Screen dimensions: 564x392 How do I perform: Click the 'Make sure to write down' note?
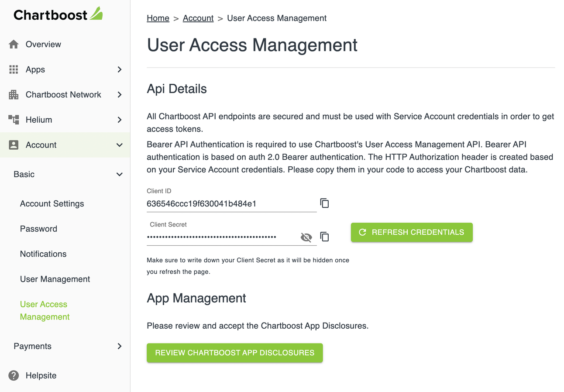(248, 266)
